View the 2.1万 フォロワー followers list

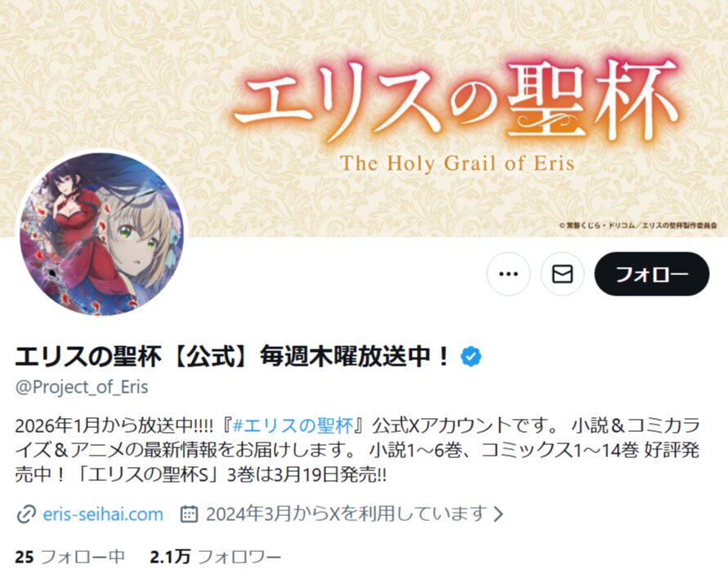pyautogui.click(x=216, y=556)
